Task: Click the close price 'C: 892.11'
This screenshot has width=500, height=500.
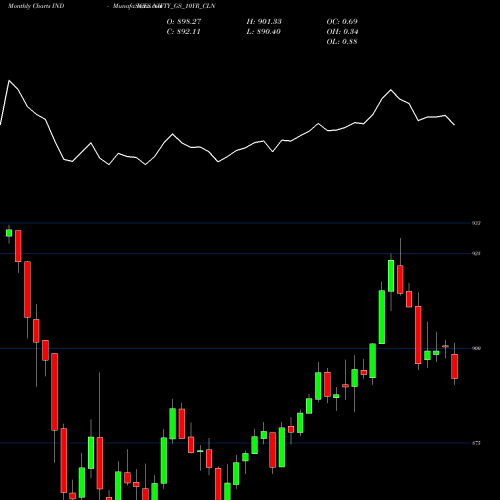Action: click(x=184, y=32)
